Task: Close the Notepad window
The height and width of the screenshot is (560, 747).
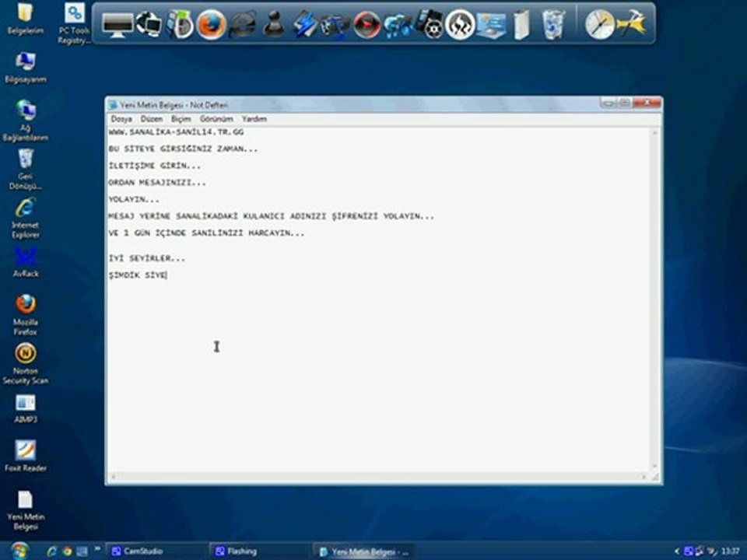Action: point(647,103)
